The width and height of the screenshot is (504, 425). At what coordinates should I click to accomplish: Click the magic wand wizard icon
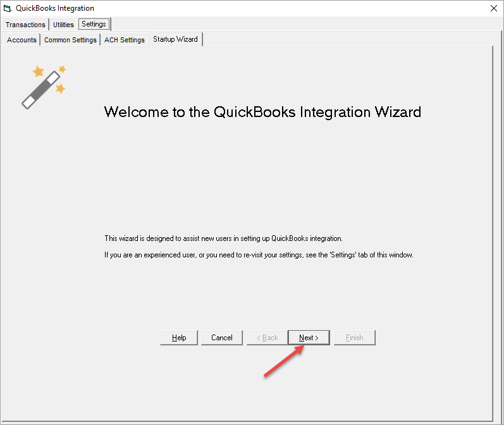coord(44,87)
